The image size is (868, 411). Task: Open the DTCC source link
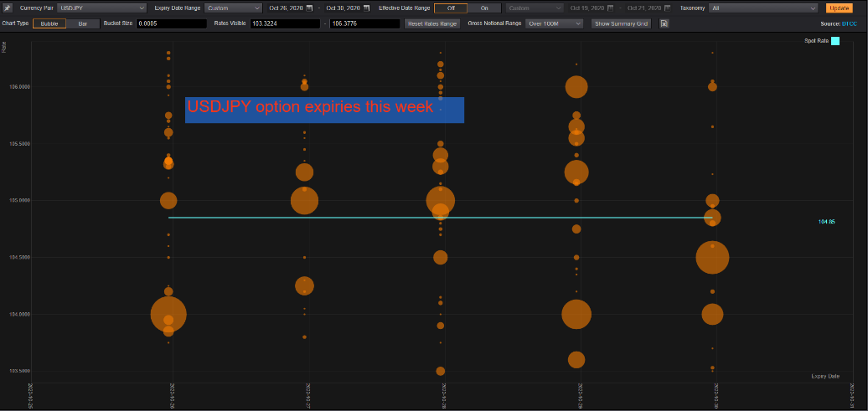(x=850, y=24)
